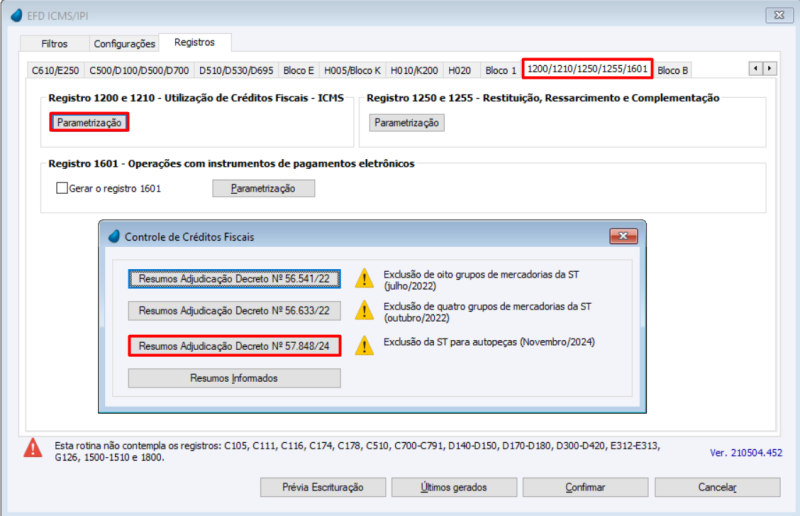Screen dimensions: 800x516
Task: Click the red alert icon near registros notice
Action: 33,448
